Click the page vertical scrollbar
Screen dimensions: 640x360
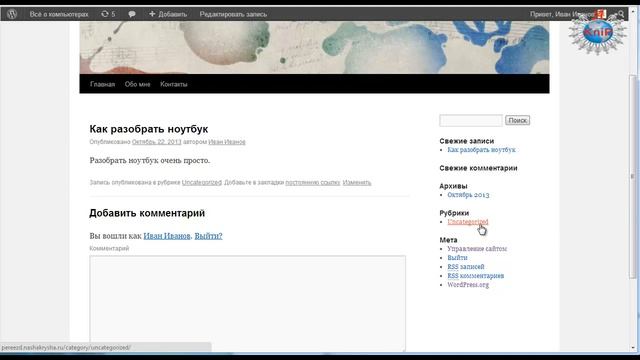tap(633, 178)
